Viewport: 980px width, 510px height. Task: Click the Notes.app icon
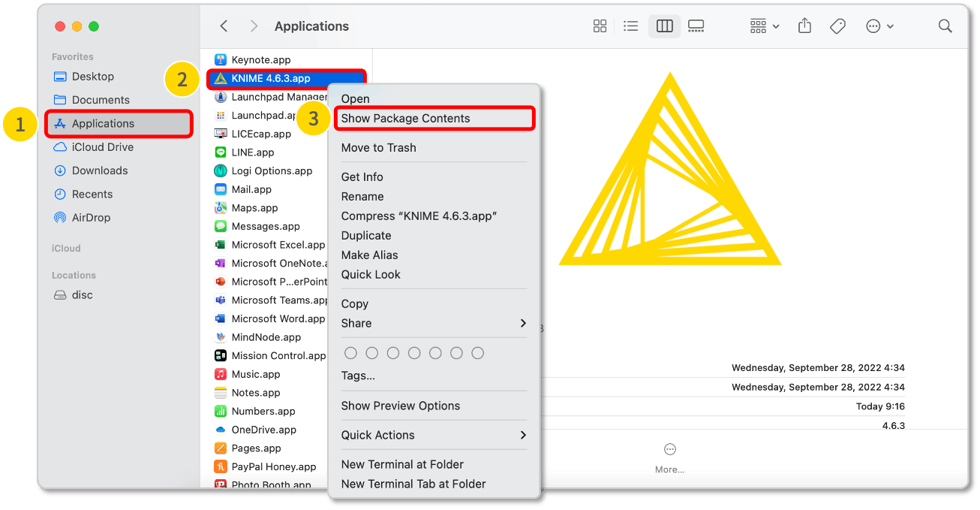click(x=221, y=393)
